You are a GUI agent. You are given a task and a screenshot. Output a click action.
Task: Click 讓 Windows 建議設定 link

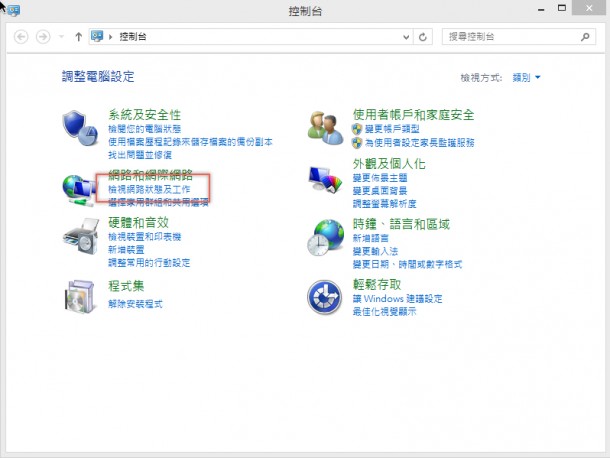398,299
